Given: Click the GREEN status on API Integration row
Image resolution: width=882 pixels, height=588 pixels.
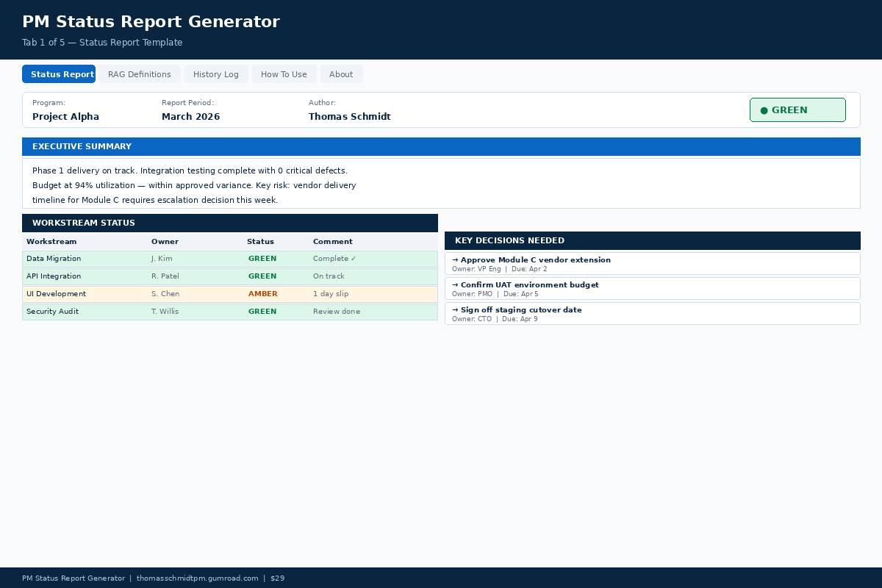Looking at the screenshot, I should [x=262, y=276].
